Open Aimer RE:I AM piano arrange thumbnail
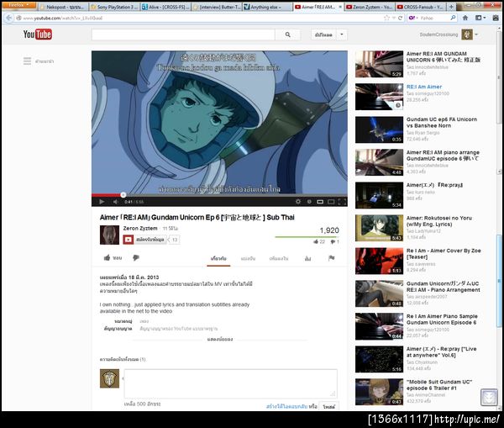504x428 pixels. (379, 162)
